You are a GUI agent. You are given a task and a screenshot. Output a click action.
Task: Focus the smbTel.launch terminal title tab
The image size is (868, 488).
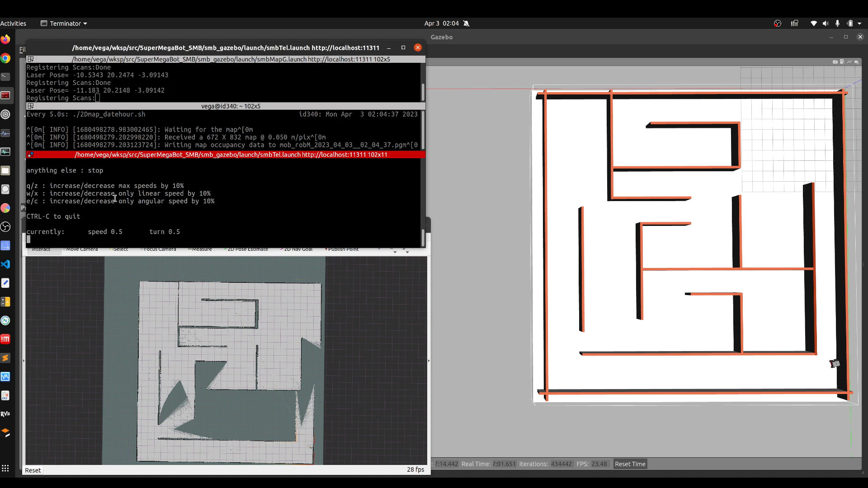[x=231, y=155]
